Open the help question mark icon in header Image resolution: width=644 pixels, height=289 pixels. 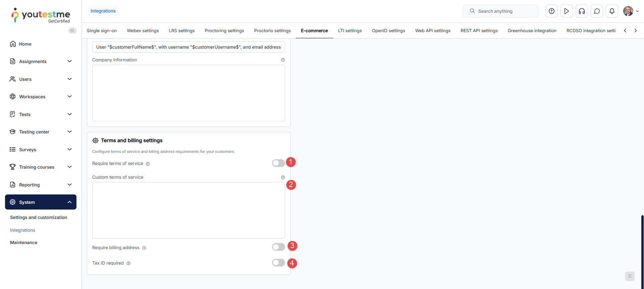point(551,11)
